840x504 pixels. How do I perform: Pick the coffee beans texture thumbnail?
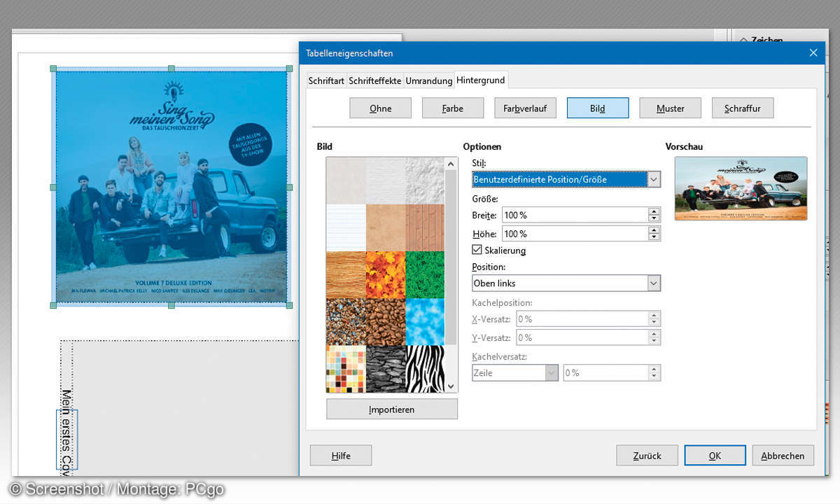(386, 321)
